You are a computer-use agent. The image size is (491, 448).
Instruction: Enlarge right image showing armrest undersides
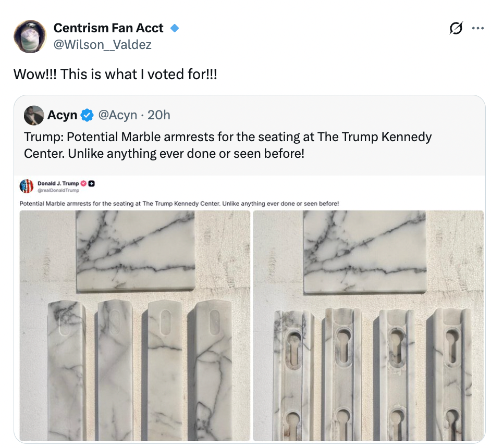369,326
